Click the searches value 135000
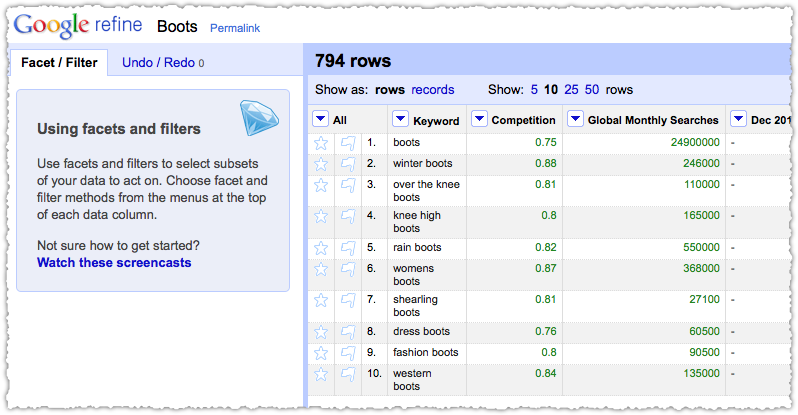The image size is (798, 415). point(701,373)
